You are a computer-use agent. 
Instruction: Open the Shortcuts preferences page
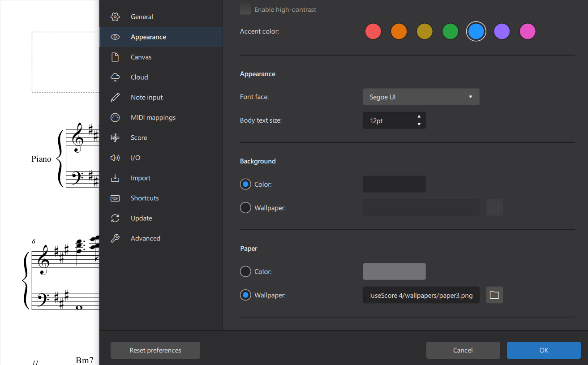144,198
